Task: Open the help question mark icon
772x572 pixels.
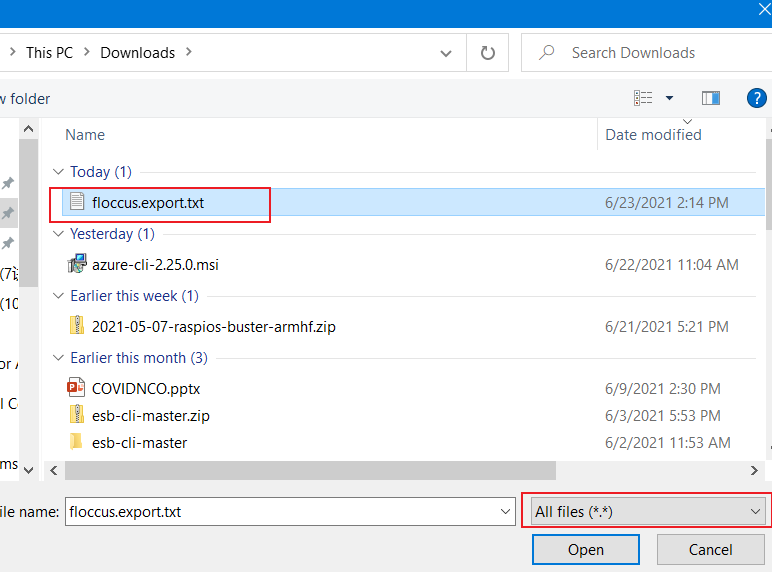Action: [756, 98]
